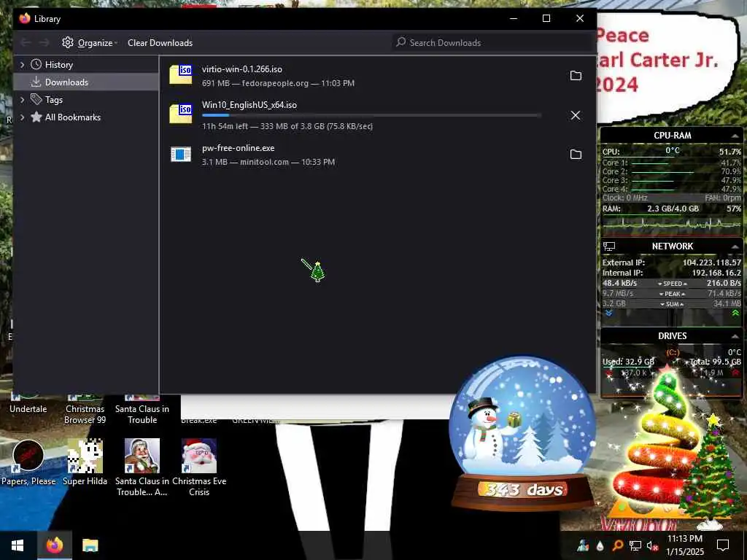Viewport: 747px width, 560px height.
Task: Open the Undertale desktop shortcut
Action: (x=28, y=404)
